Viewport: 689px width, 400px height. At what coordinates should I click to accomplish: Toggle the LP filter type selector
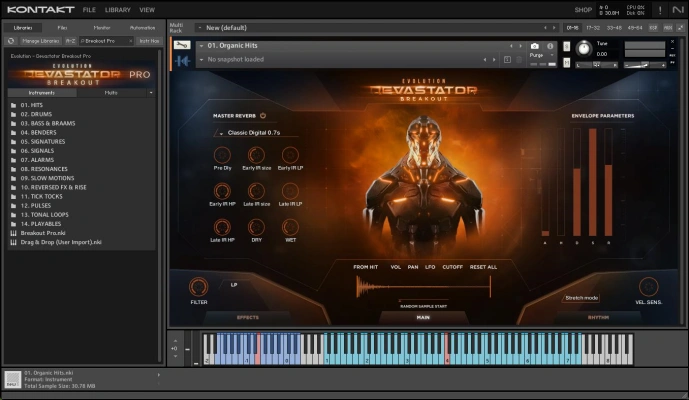pyautogui.click(x=234, y=285)
